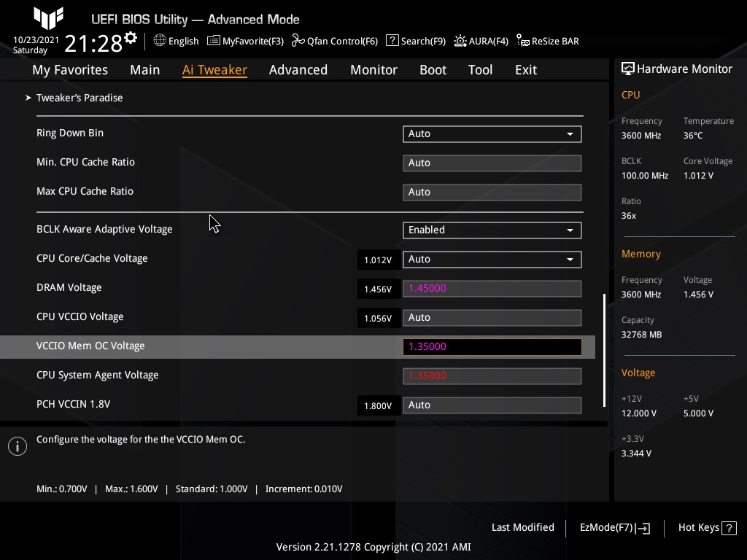Click Max CPU Cache Ratio field
Viewport: 747px width, 560px height.
tap(492, 192)
